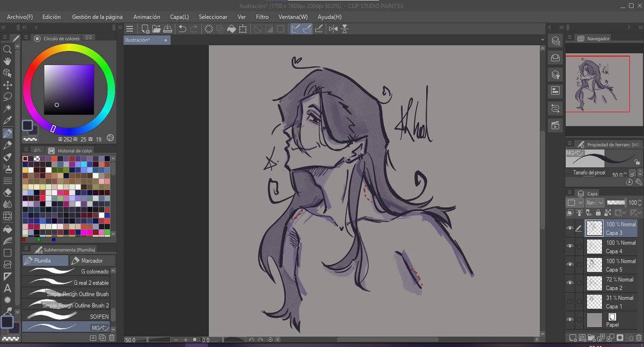Image resolution: width=644 pixels, height=347 pixels.
Task: Click Flip vertical icon in command bar
Action: (345, 29)
